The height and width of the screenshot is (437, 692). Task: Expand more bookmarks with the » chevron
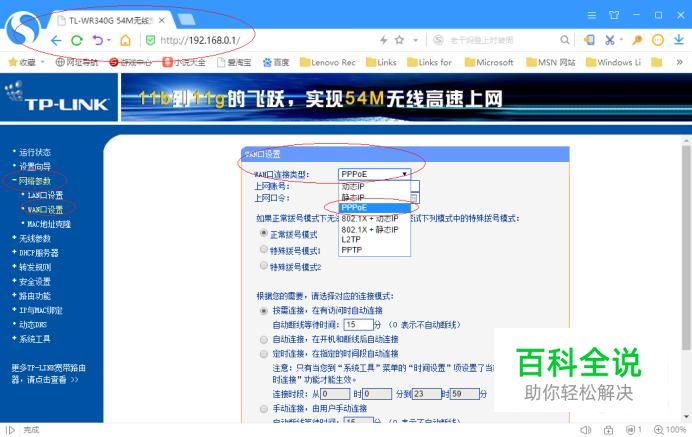(680, 62)
